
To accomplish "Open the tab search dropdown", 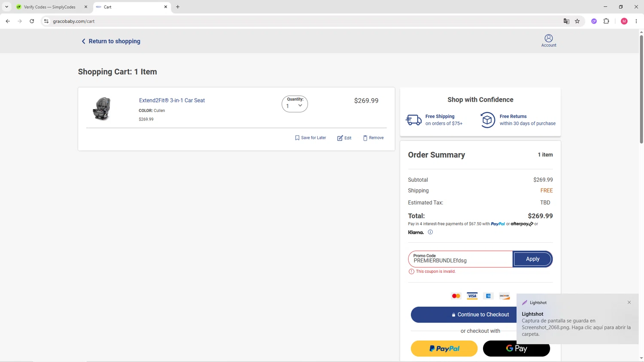I will click(x=6, y=7).
